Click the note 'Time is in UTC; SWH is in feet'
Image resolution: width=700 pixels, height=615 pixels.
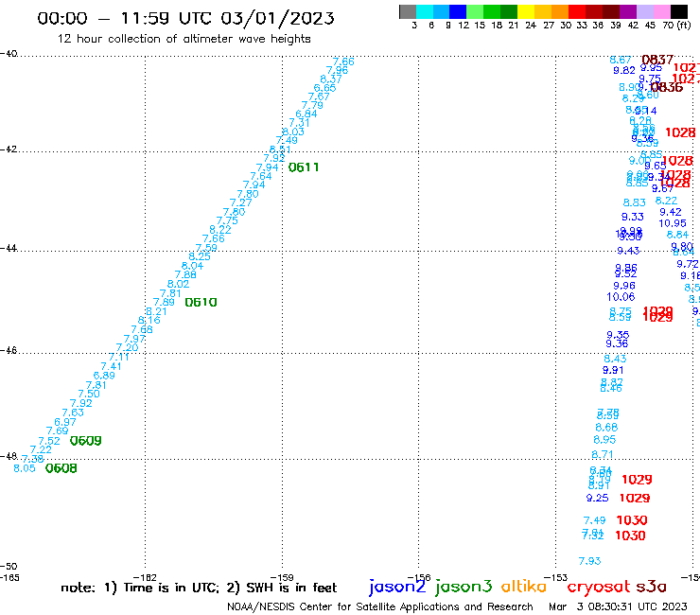(199, 588)
